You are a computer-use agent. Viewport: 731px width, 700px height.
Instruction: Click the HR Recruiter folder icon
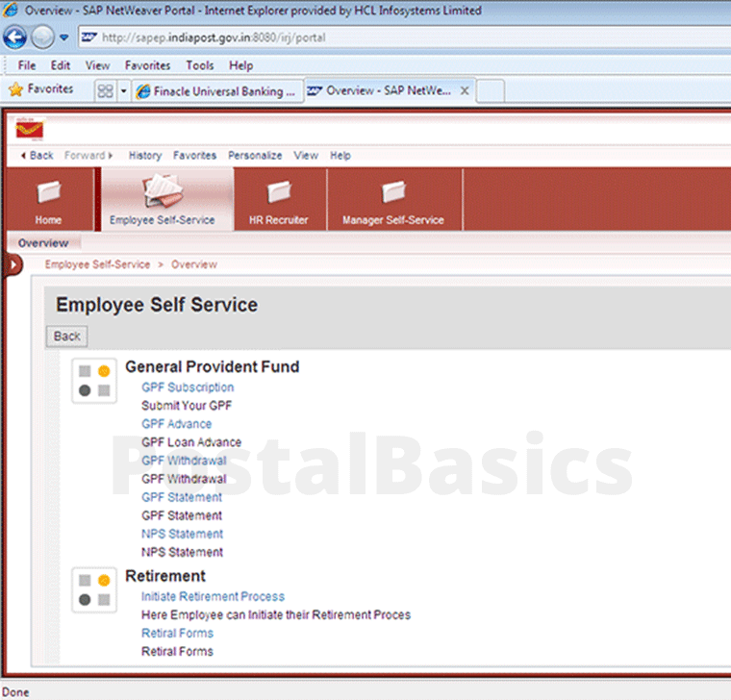[x=278, y=192]
